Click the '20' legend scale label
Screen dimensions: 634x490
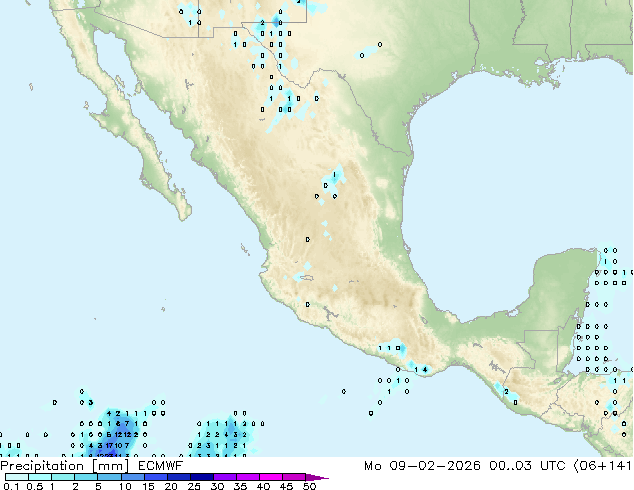tap(171, 486)
